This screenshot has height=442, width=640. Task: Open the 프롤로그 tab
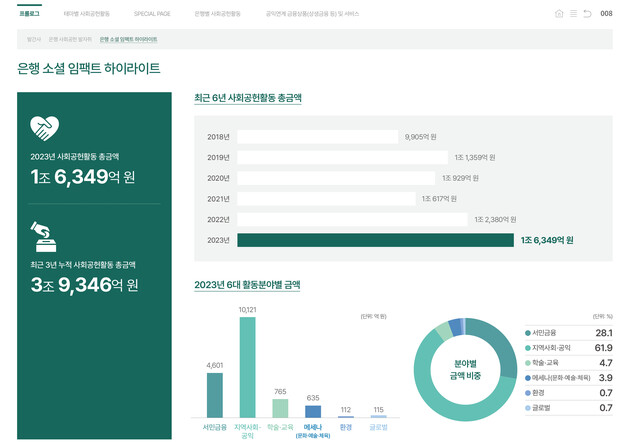(29, 13)
